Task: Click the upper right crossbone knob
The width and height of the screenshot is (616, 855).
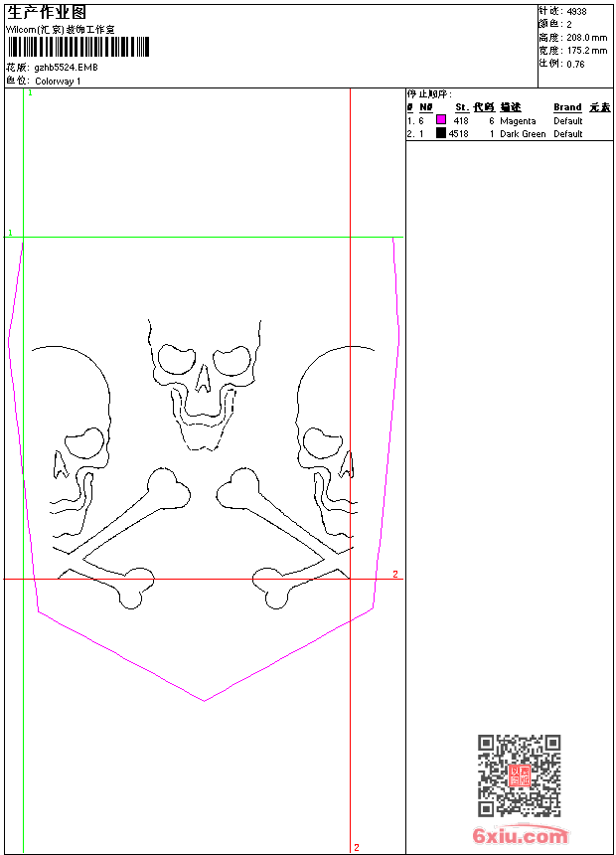Action: 238,488
